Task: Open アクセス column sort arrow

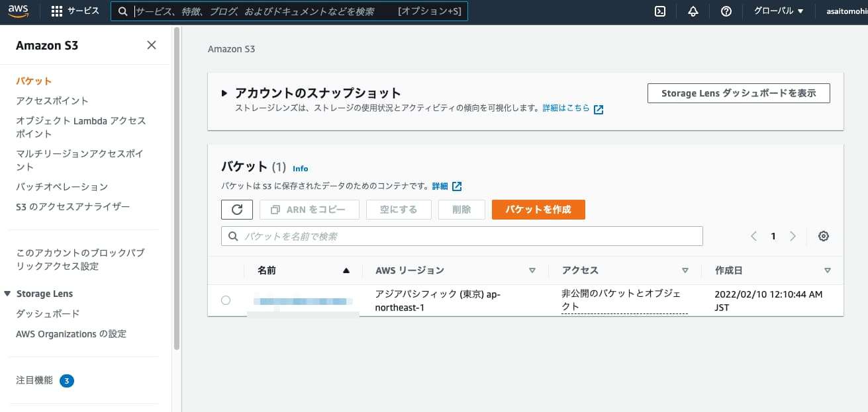Action: [685, 270]
